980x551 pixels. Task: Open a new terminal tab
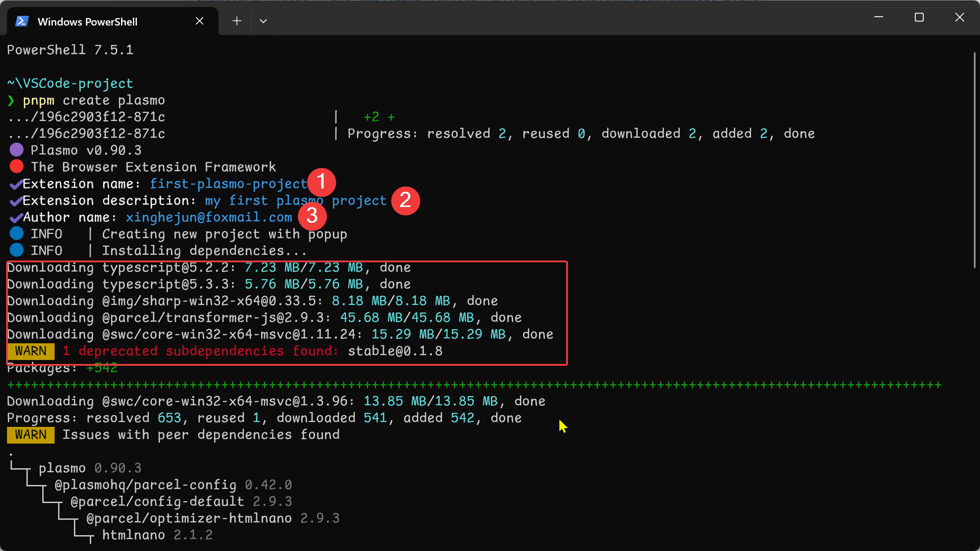click(237, 21)
